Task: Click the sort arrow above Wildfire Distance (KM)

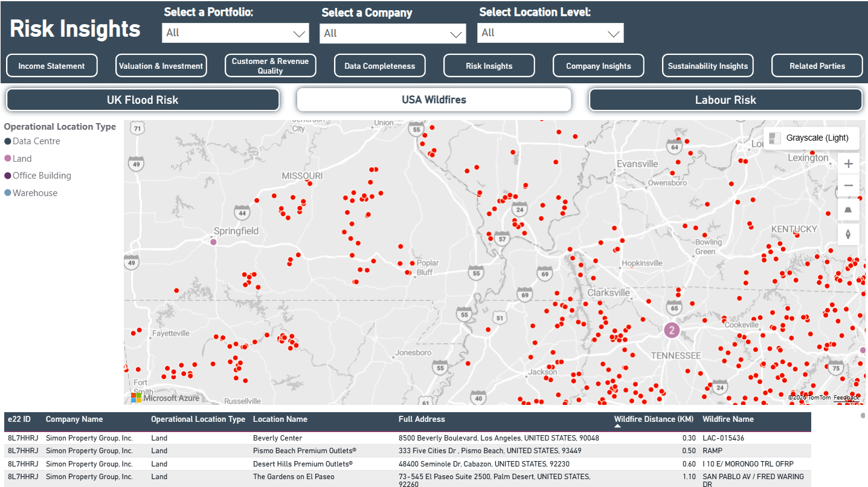Action: coord(618,426)
